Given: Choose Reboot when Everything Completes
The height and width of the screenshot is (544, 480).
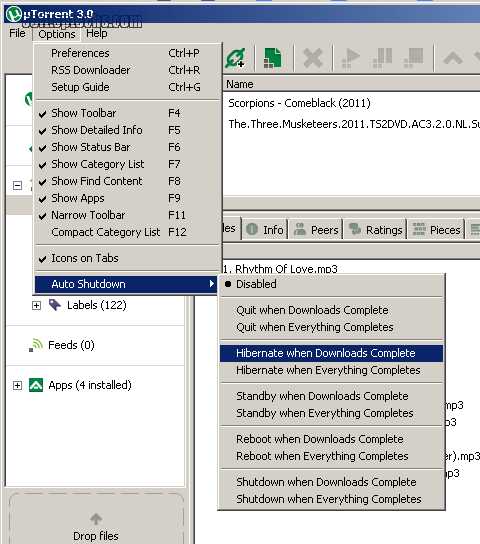Looking at the screenshot, I should pyautogui.click(x=332, y=456).
